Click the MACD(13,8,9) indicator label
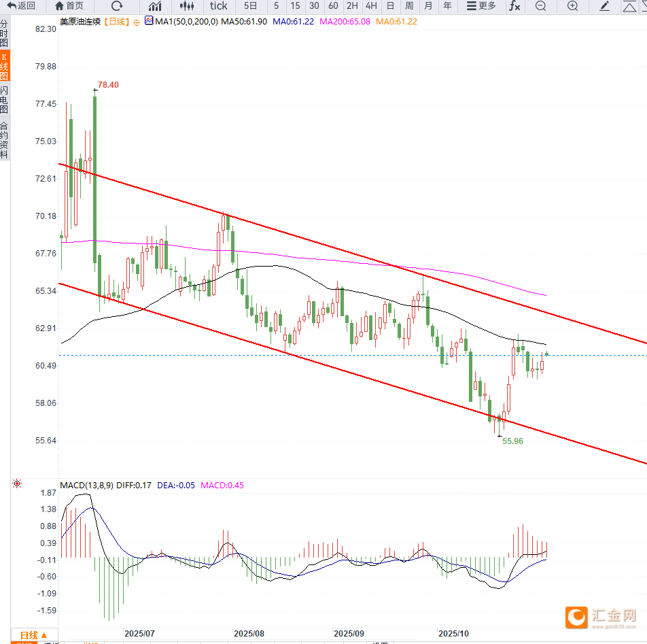Image resolution: width=647 pixels, height=644 pixels. (x=87, y=485)
